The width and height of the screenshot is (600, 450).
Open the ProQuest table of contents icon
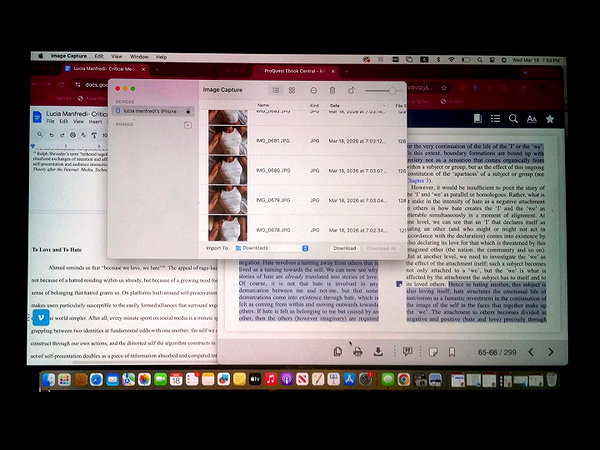pos(495,119)
